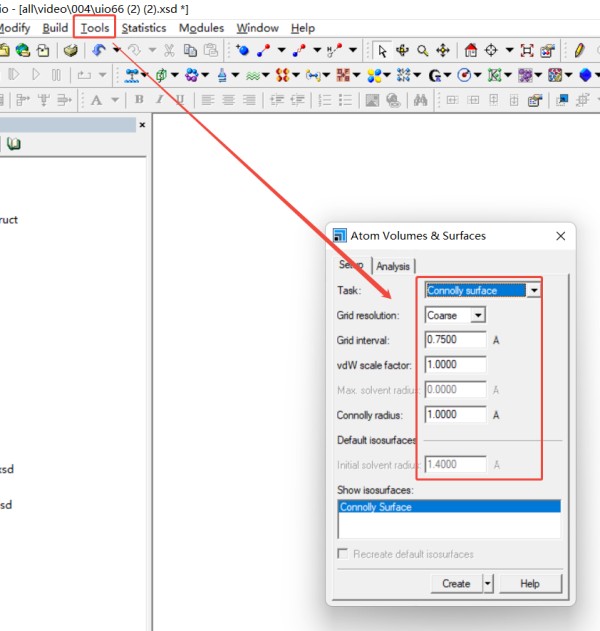The image size is (600, 631).
Task: Select the Translation move tool
Action: [443, 50]
